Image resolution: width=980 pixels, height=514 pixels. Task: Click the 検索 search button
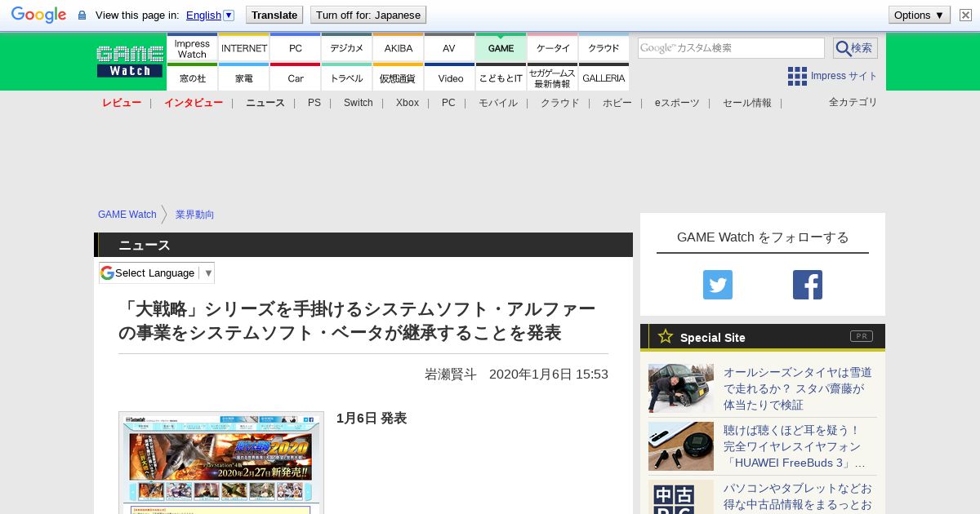tap(855, 48)
